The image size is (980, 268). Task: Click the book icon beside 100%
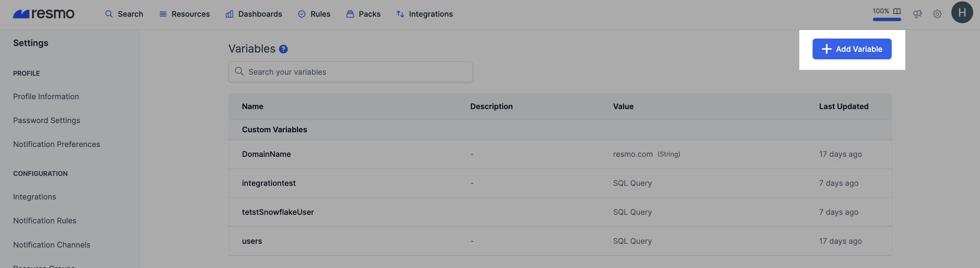[x=897, y=11]
